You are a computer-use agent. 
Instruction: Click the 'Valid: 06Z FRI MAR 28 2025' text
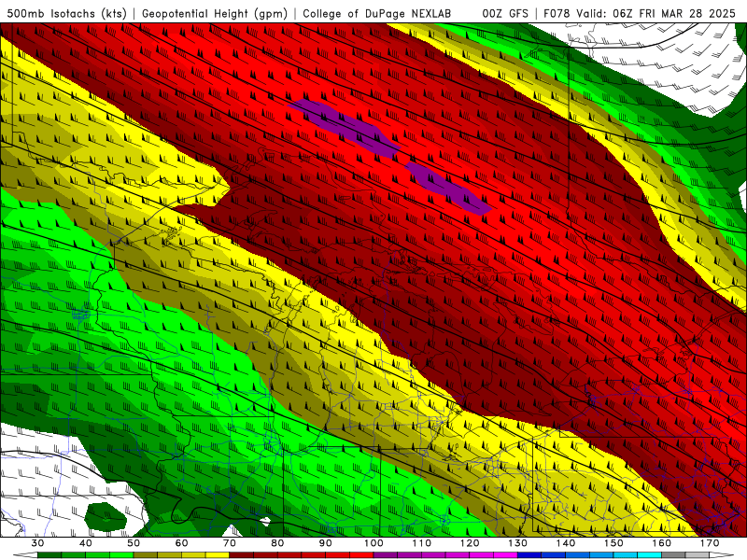[x=655, y=13]
